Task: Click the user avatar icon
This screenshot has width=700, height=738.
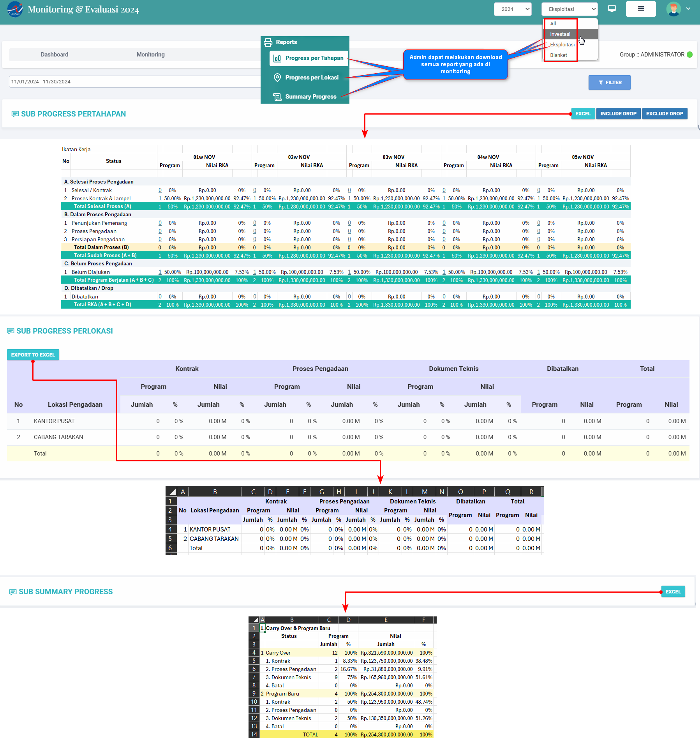Action: (673, 9)
